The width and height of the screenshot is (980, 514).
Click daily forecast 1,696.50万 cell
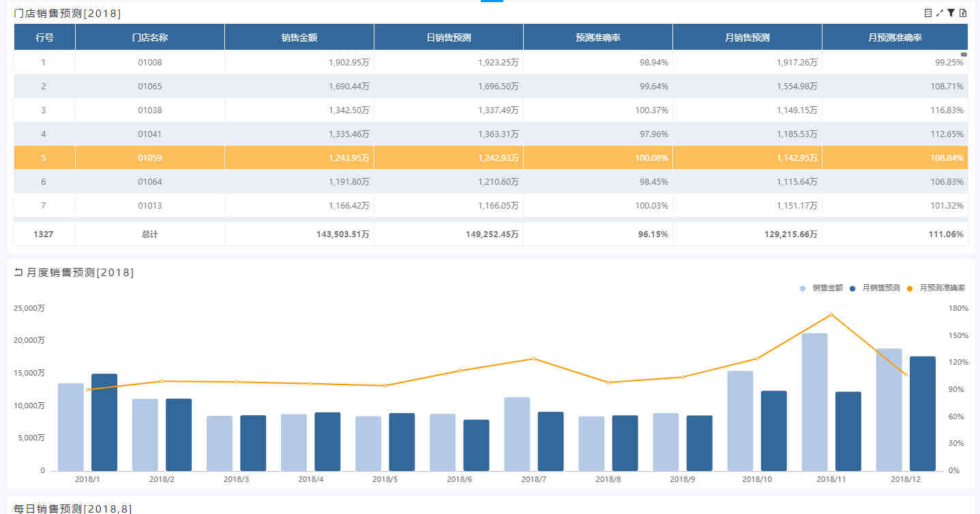click(449, 87)
